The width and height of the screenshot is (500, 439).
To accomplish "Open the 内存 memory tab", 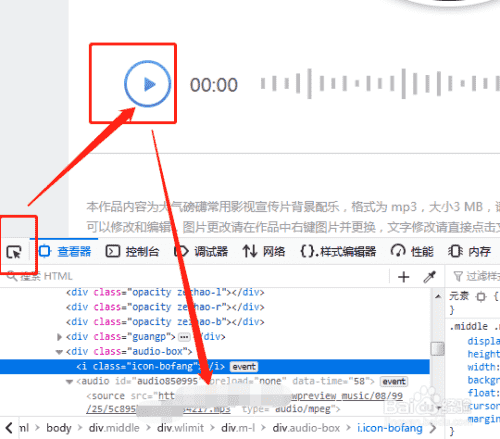I will coord(470,251).
